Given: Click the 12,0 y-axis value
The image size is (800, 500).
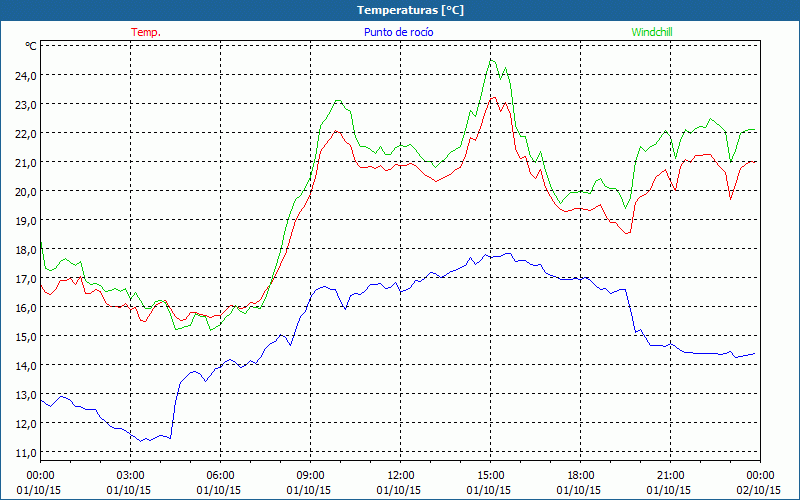Looking at the screenshot, I should pos(26,424).
